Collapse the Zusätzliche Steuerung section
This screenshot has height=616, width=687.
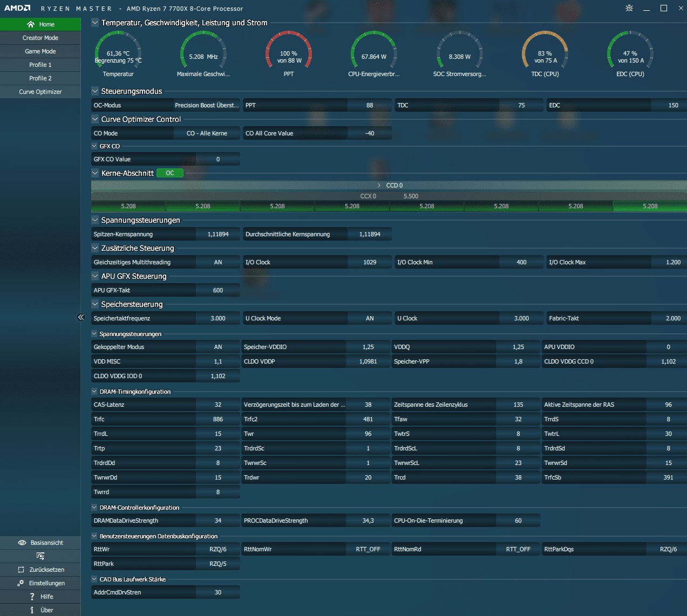(95, 248)
